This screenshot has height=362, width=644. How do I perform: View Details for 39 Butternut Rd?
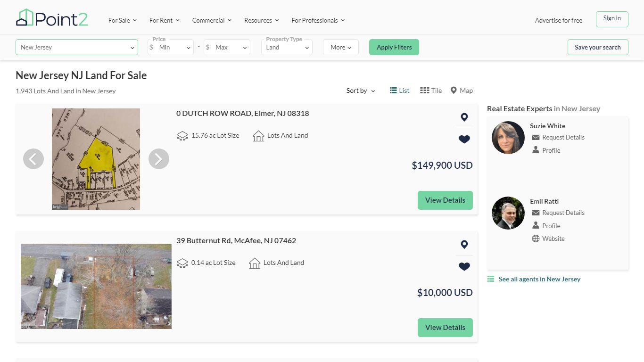point(445,328)
